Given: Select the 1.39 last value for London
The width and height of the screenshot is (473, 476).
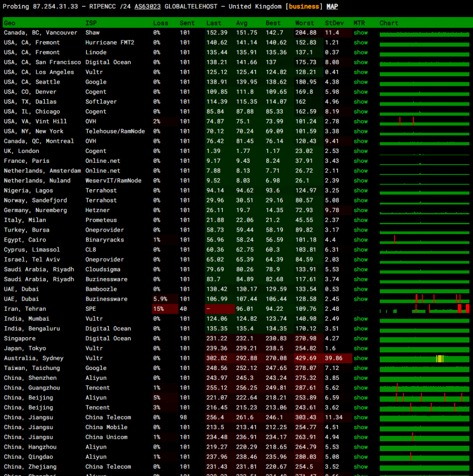Looking at the screenshot, I should (214, 151).
